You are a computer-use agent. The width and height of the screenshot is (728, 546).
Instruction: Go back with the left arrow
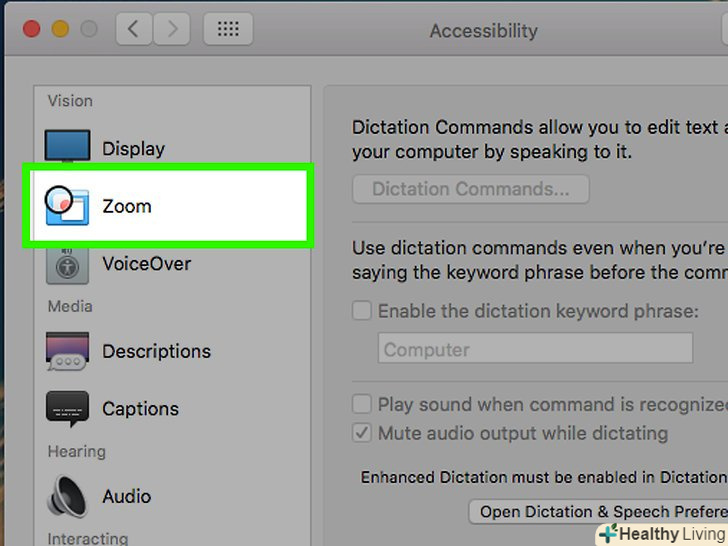(135, 30)
